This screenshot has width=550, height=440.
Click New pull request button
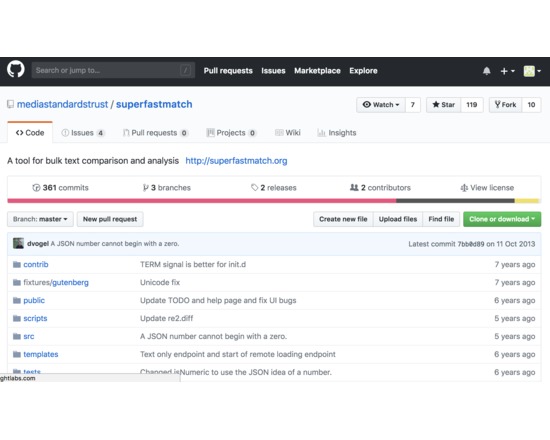click(110, 219)
